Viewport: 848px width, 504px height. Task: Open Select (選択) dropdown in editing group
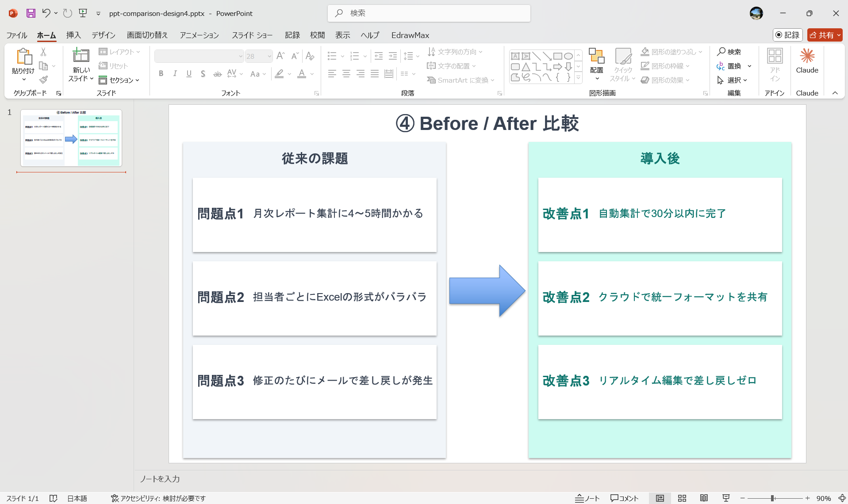pyautogui.click(x=732, y=80)
